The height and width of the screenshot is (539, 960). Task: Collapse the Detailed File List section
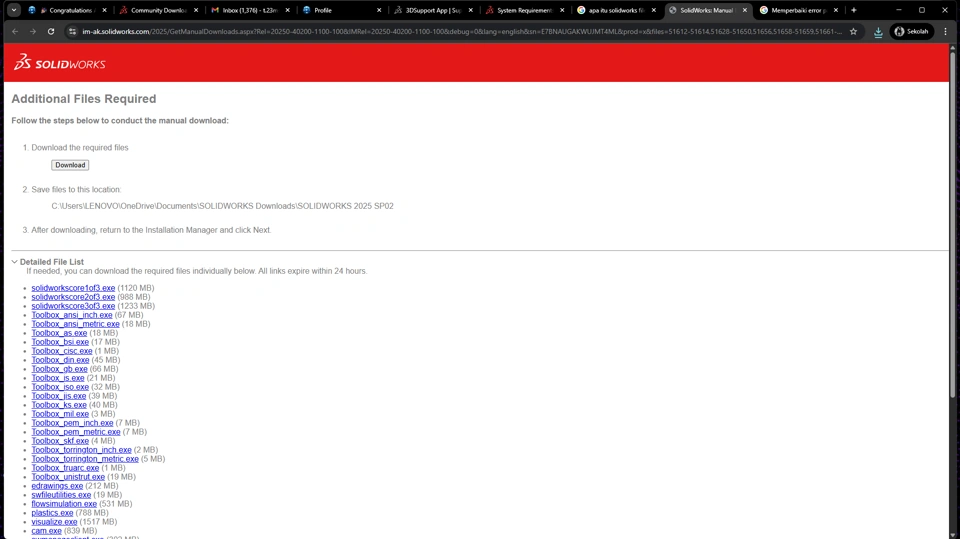(x=48, y=262)
